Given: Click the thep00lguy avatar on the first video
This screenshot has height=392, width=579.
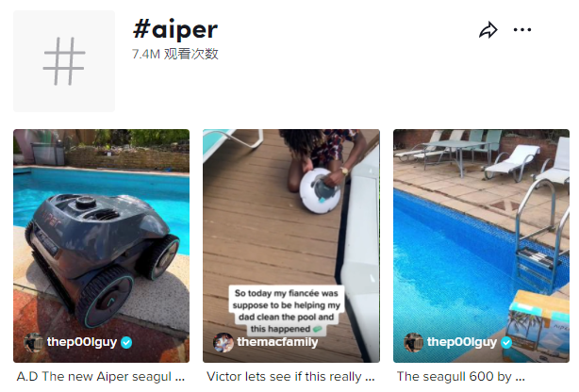Looking at the screenshot, I should [x=34, y=342].
